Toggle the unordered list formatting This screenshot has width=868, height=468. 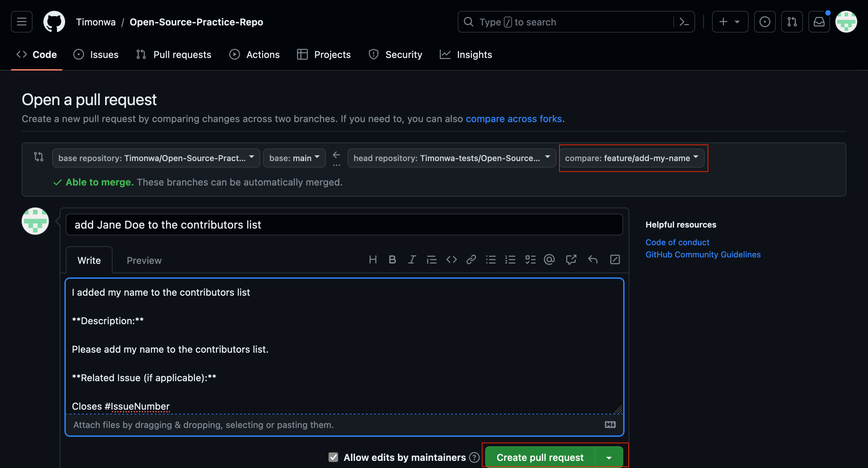tap(491, 260)
